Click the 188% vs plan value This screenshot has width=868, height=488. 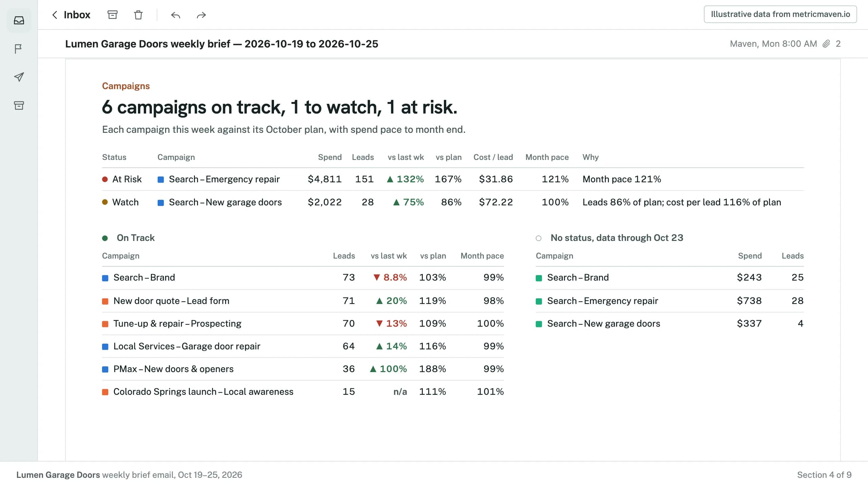pos(433,369)
